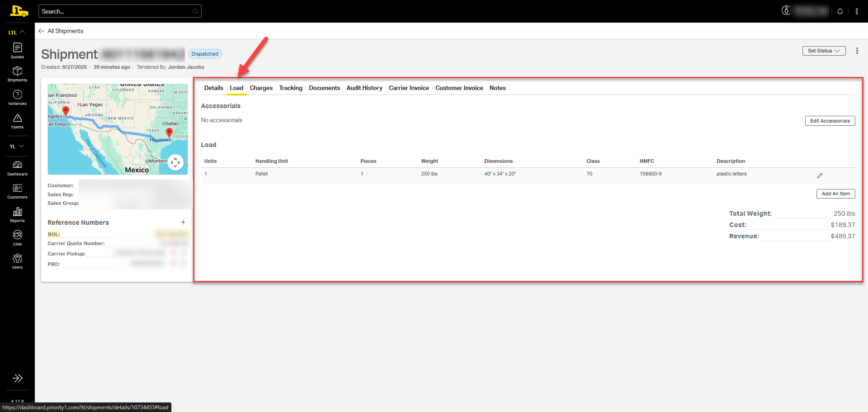
Task: Click the dimensions cell 40" x 34" x 20"
Action: pyautogui.click(x=500, y=174)
